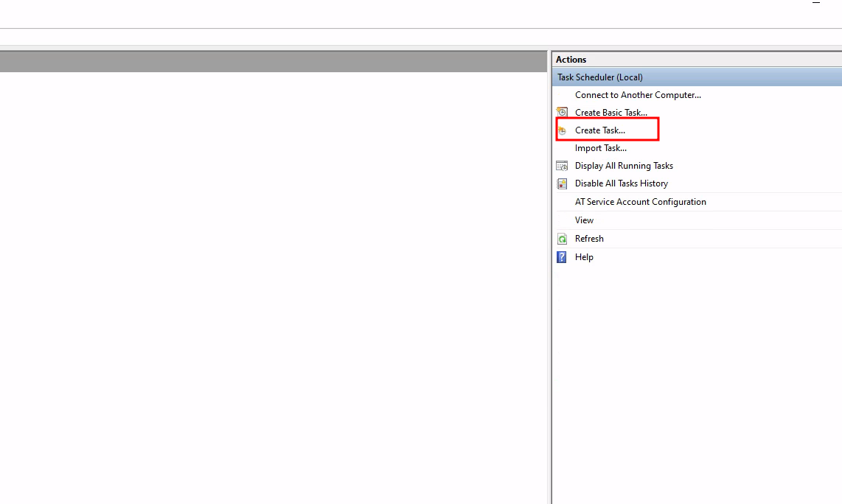Open the Help entry text
Screen dimensions: 842x504
tap(584, 257)
